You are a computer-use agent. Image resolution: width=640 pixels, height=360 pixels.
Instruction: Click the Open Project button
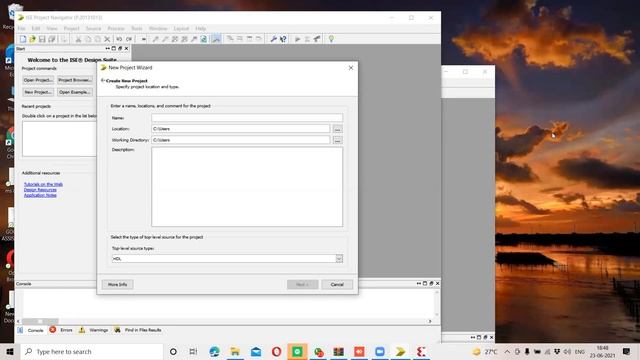[x=38, y=80]
